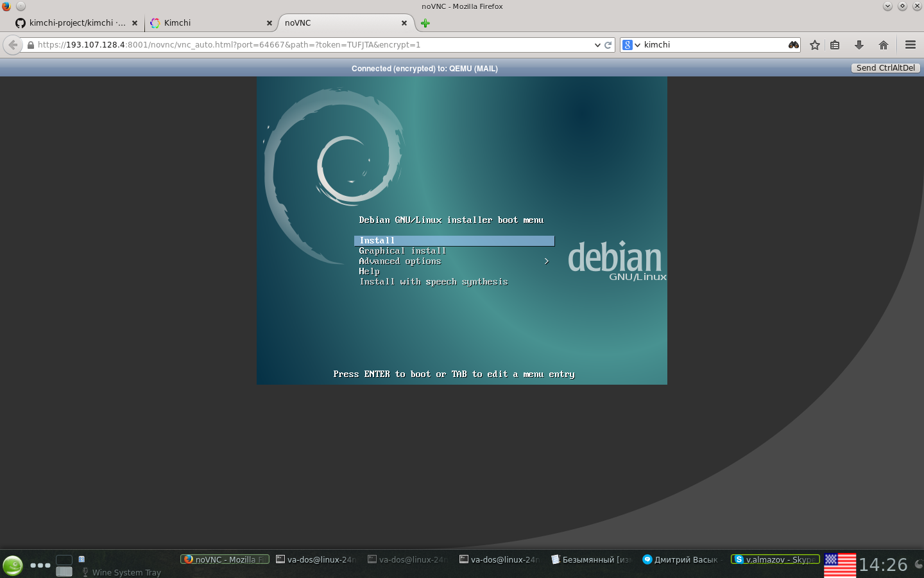Select Help in the boot menu
Image resolution: width=924 pixels, height=578 pixels.
coord(369,272)
